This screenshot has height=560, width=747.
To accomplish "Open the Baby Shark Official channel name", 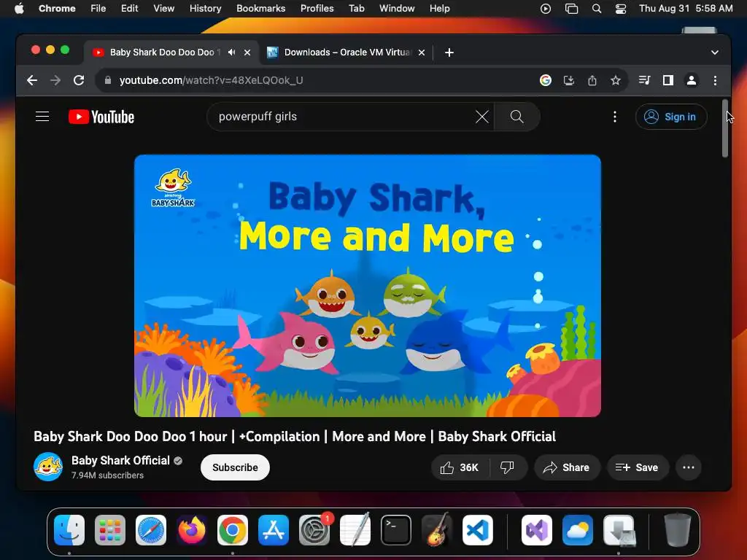I will click(x=120, y=461).
